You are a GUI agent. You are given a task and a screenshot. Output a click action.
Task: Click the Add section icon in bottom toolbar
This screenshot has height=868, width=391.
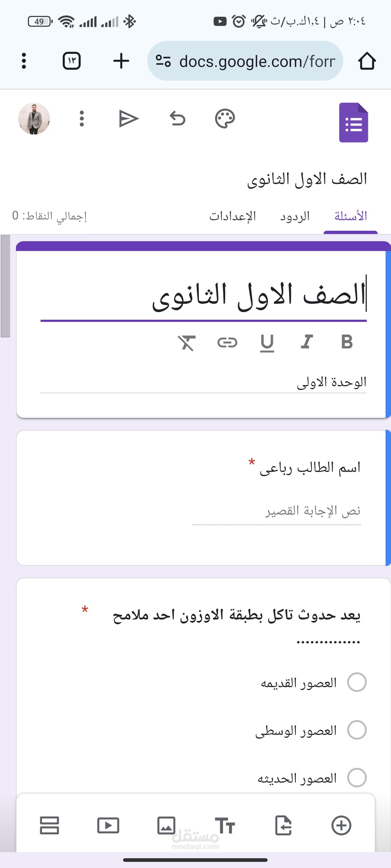pos(50,825)
